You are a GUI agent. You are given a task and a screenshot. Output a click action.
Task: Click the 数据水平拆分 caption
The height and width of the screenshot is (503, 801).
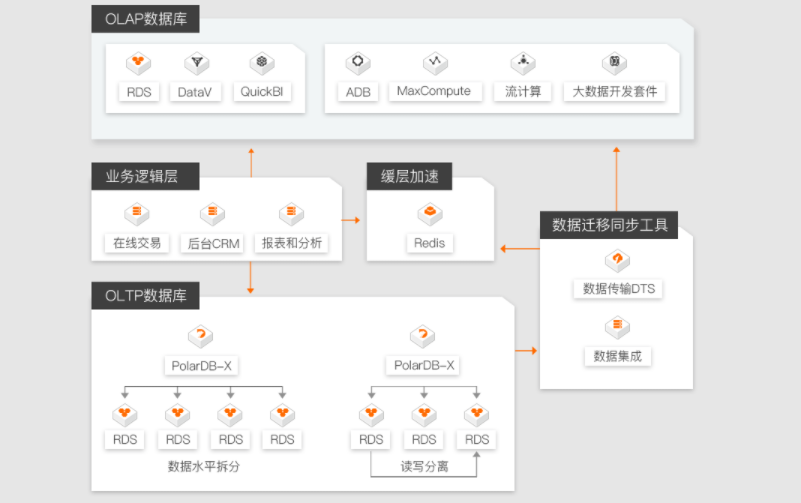click(x=204, y=466)
